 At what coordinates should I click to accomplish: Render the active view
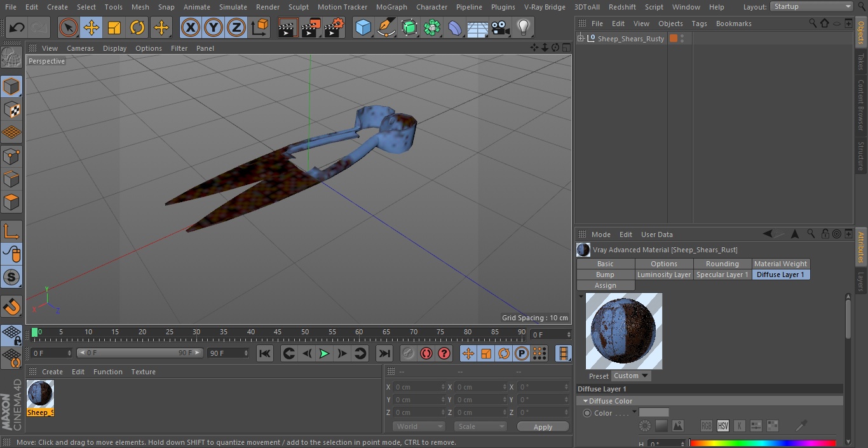pos(288,28)
